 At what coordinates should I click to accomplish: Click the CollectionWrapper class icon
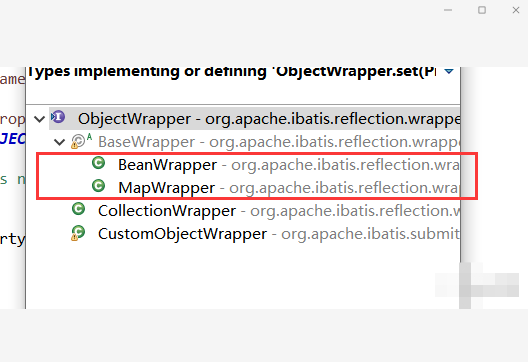pyautogui.click(x=78, y=209)
